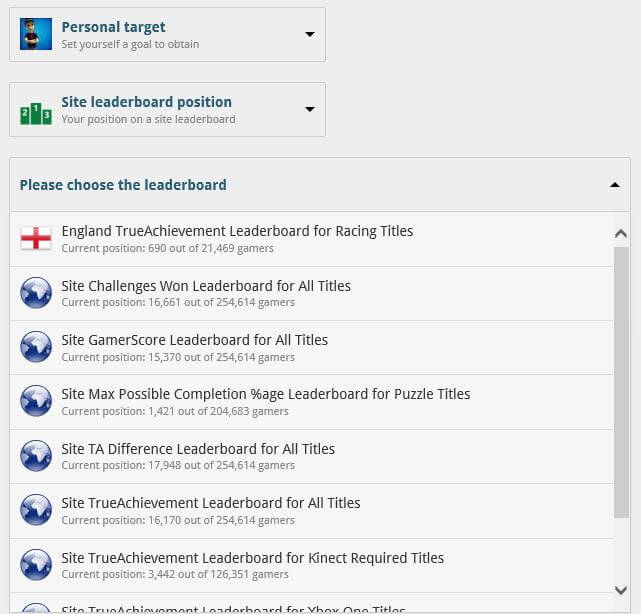Viewport: 641px width, 614px height.
Task: Expand the Personal target dropdown arrow
Action: click(310, 34)
